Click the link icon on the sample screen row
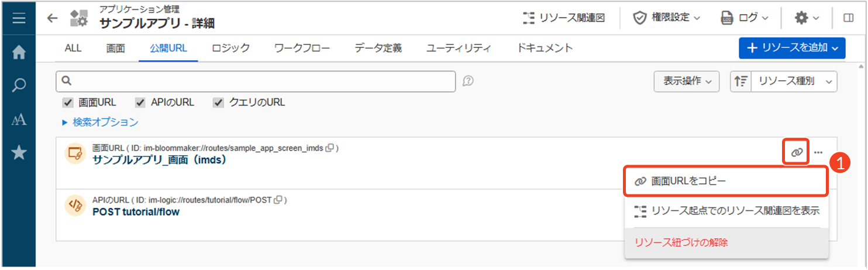Image resolution: width=868 pixels, height=270 pixels. (x=796, y=152)
